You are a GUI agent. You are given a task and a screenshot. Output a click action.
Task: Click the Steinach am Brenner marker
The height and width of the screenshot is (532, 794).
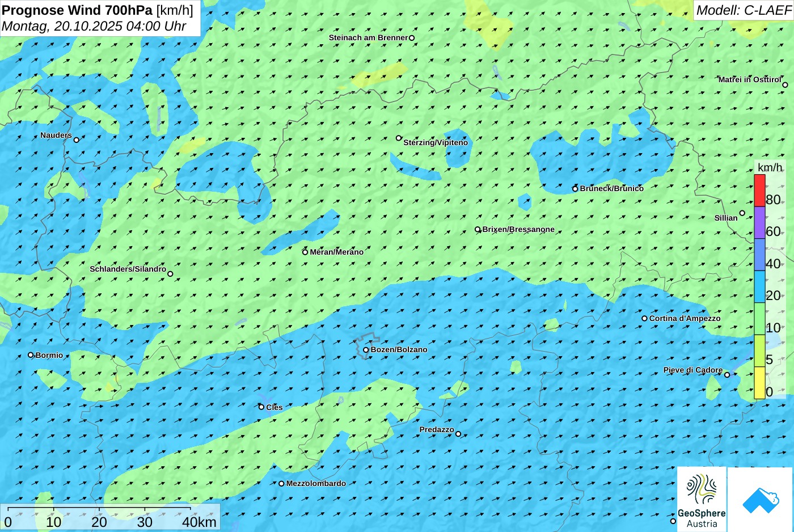click(412, 38)
